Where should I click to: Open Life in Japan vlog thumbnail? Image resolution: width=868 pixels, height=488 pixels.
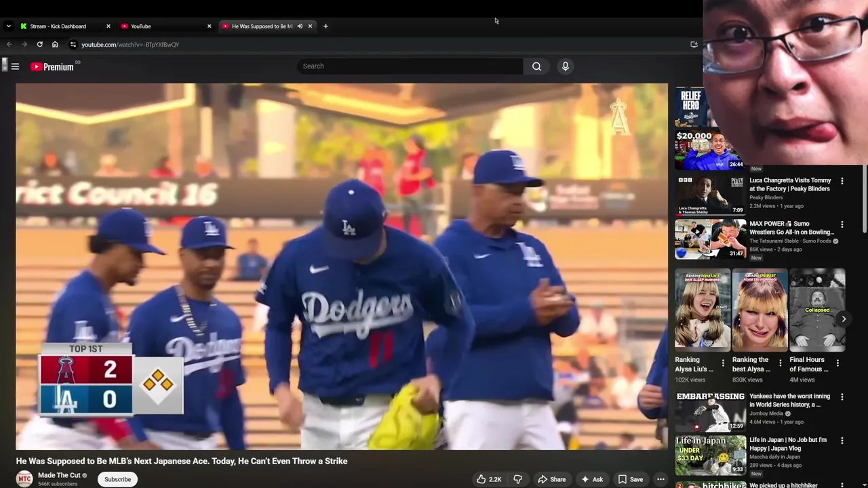coord(710,455)
